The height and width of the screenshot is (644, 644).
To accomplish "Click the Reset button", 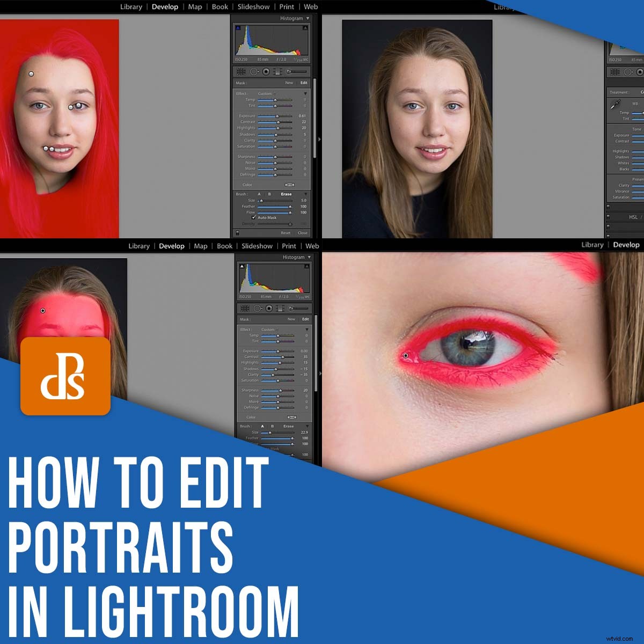I will (x=285, y=232).
